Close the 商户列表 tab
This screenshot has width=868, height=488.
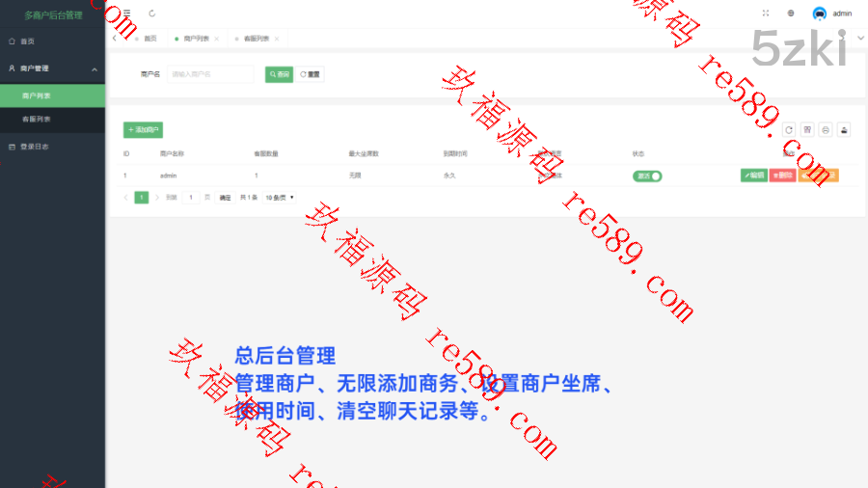pyautogui.click(x=217, y=39)
